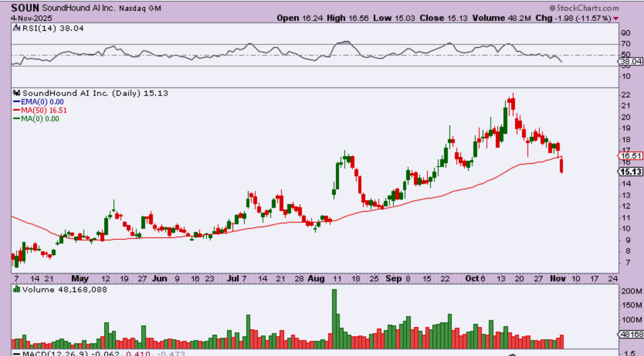Click the 38.04 RSI value tag

pos(630,61)
